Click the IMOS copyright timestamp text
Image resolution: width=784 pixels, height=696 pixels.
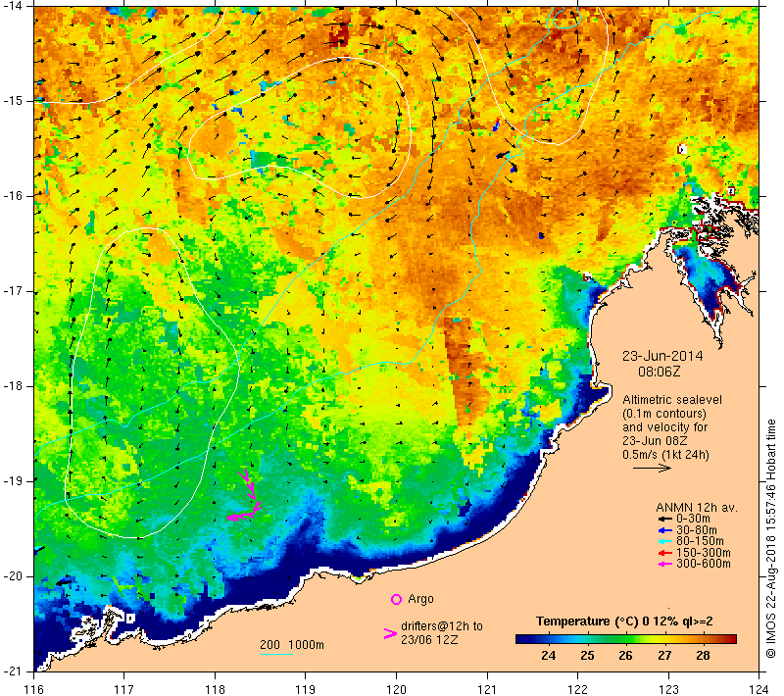click(771, 539)
